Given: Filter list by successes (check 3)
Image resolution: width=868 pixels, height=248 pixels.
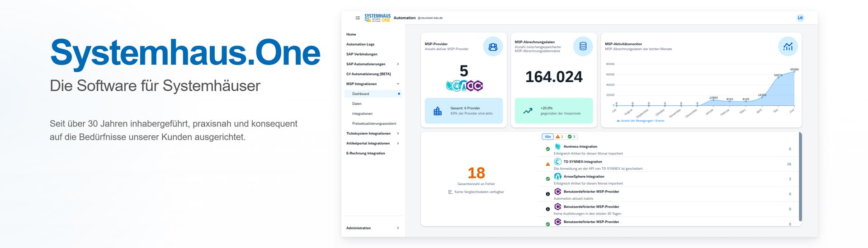Looking at the screenshot, I should pyautogui.click(x=571, y=136).
